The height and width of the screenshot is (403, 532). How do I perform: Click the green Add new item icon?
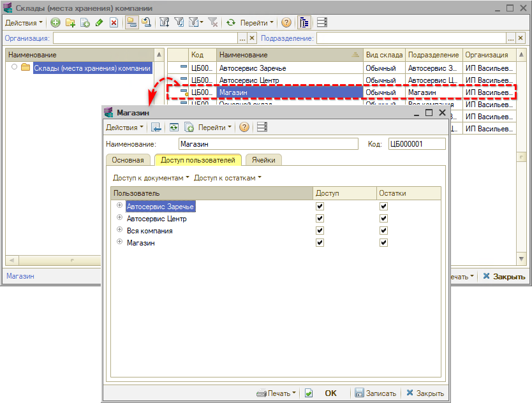(x=55, y=22)
